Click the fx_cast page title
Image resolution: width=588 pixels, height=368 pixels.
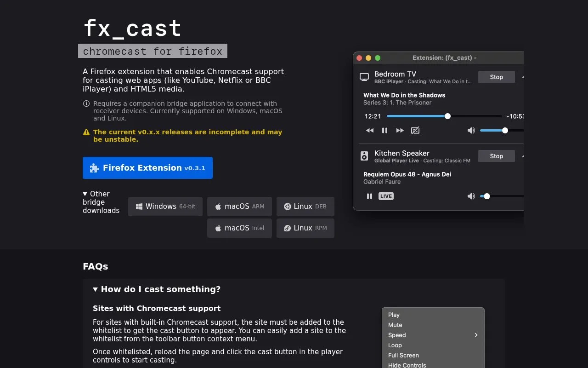tap(132, 28)
